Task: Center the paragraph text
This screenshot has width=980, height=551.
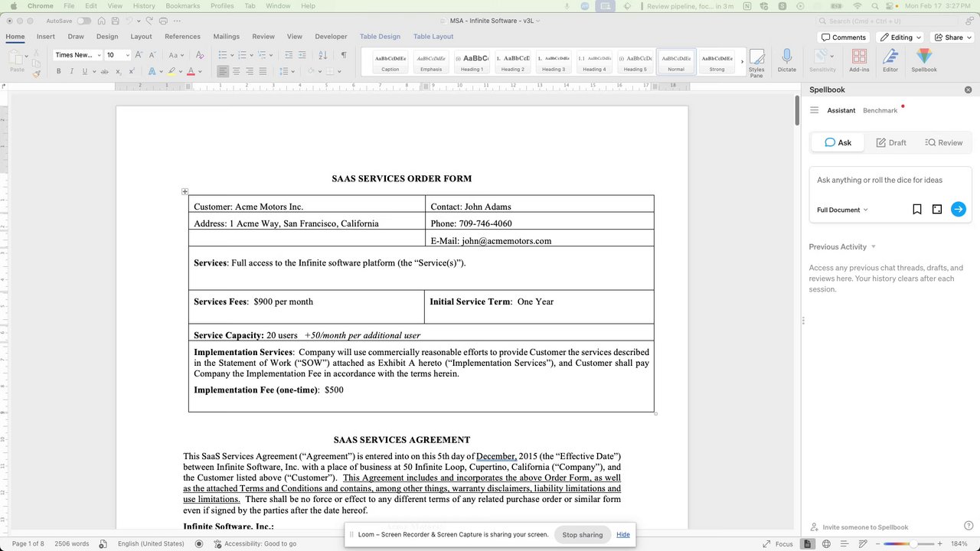Action: [x=237, y=71]
